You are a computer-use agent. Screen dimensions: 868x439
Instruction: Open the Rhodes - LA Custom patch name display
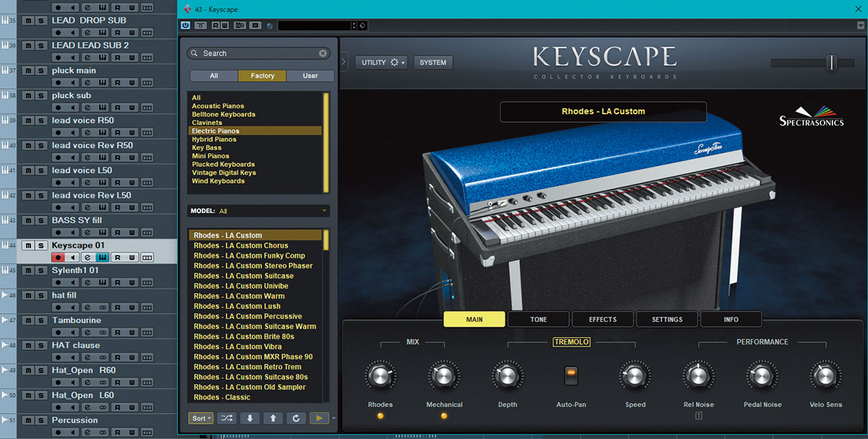tap(603, 111)
